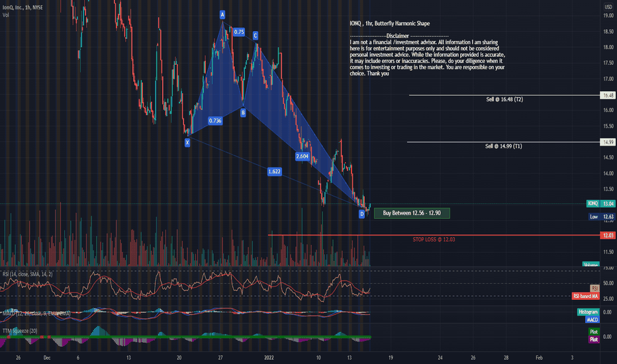The height and width of the screenshot is (364, 617).
Task: Click the 17.00 price scale label
Action: pyautogui.click(x=608, y=79)
